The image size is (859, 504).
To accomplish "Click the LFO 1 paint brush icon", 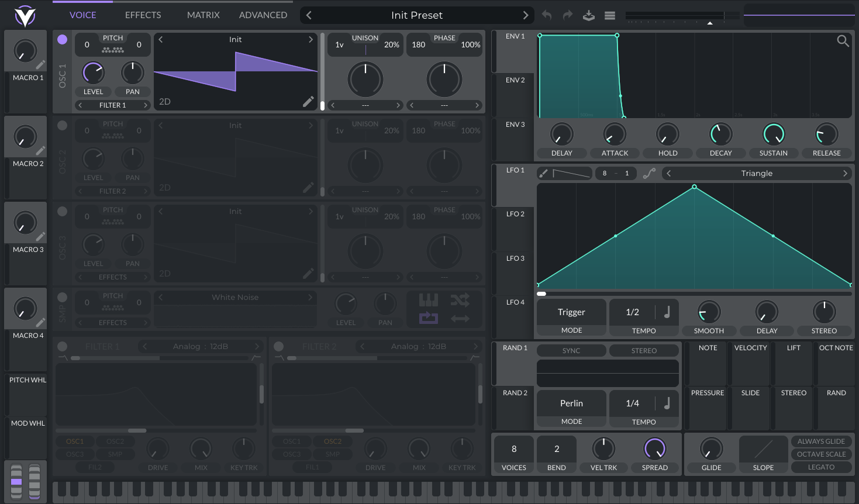I will (543, 174).
